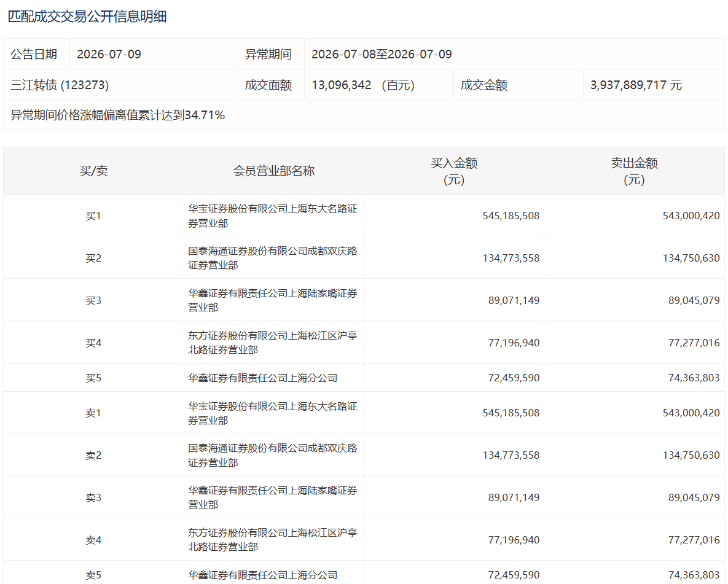Image resolution: width=728 pixels, height=584 pixels.
Task: Click 国泰海通证券 branch name in 卖2 row
Action: point(273,456)
